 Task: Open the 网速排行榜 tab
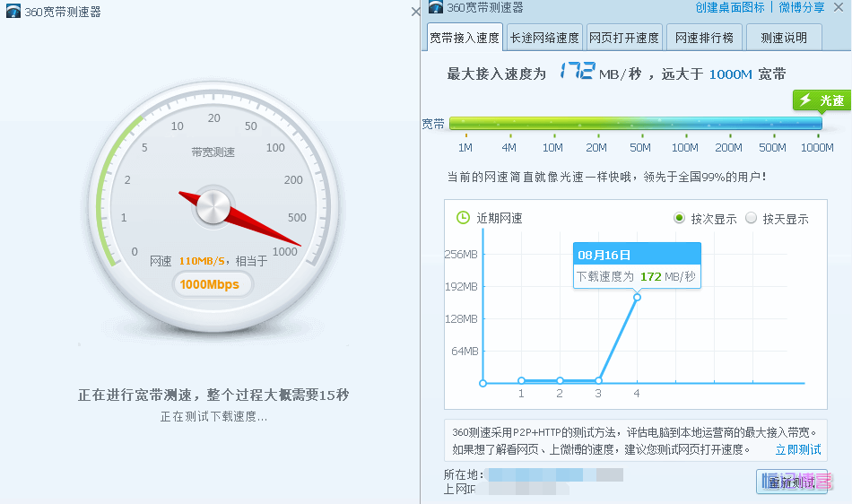704,38
